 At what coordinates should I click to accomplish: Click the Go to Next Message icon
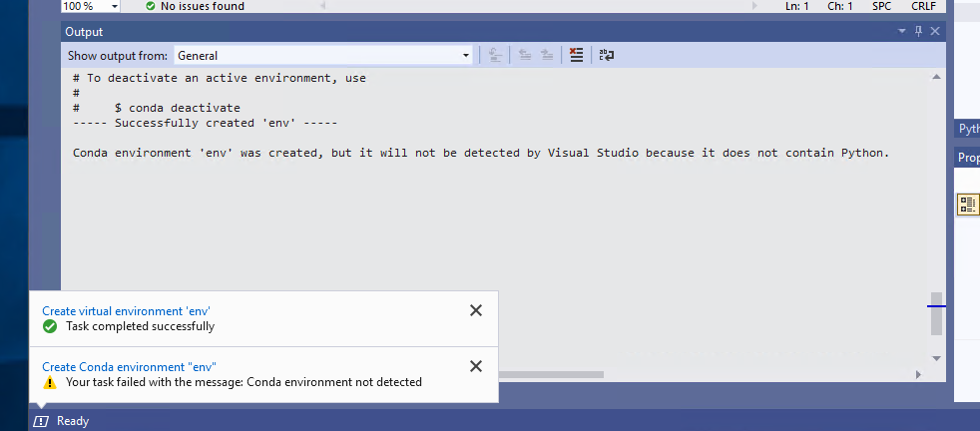click(x=547, y=56)
